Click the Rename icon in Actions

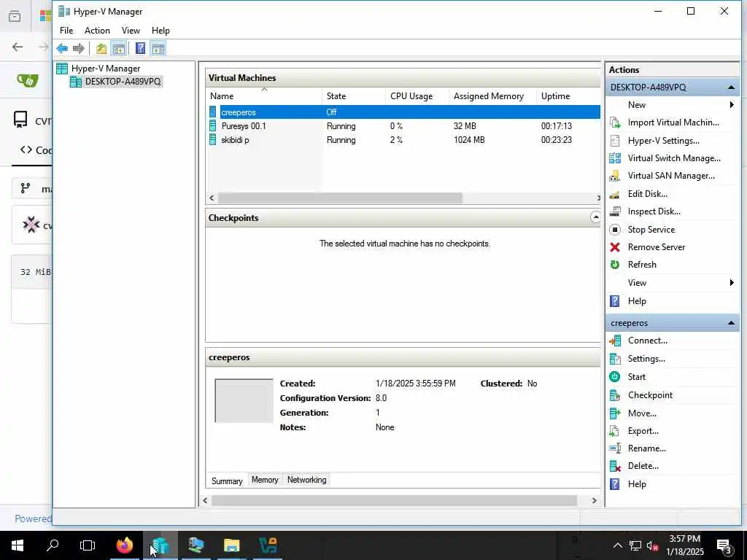pyautogui.click(x=615, y=448)
